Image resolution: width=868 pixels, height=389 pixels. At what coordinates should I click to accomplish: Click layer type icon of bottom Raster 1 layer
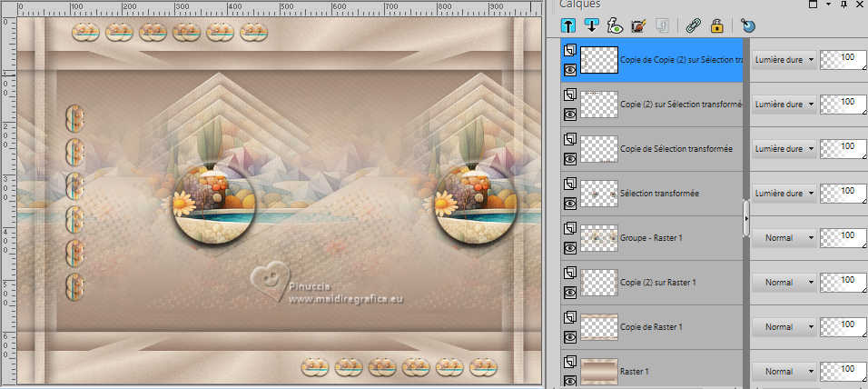coord(569,362)
